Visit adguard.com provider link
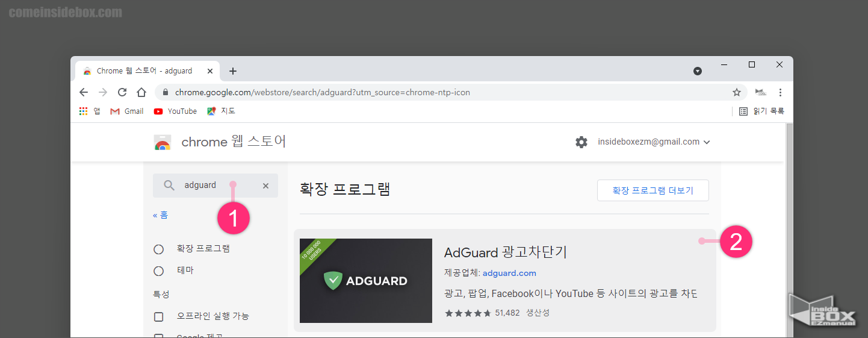The width and height of the screenshot is (868, 338). coord(509,273)
